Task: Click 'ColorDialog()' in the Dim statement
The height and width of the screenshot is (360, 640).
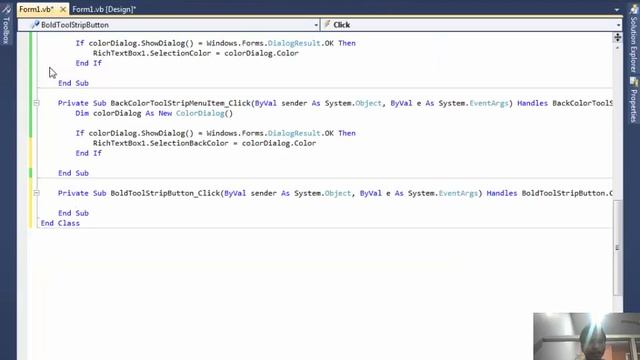Action: point(204,113)
